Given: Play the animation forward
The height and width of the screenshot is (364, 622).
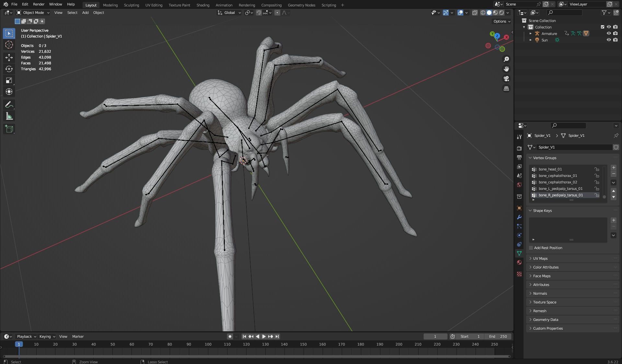Looking at the screenshot, I should 264,336.
